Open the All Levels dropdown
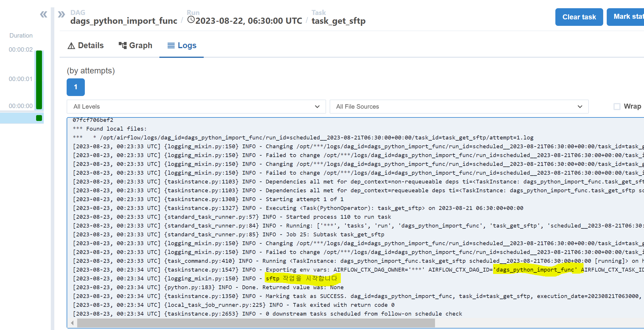The height and width of the screenshot is (330, 644). [196, 107]
